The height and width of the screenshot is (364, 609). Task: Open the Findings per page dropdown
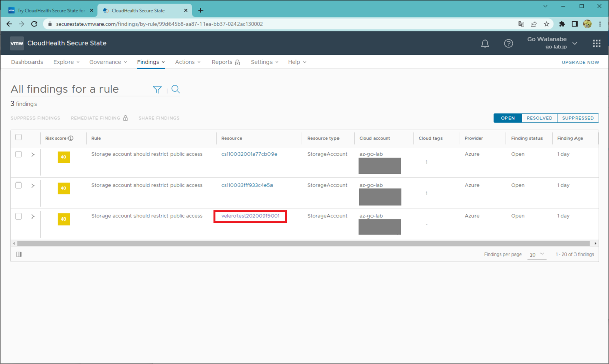coord(536,254)
